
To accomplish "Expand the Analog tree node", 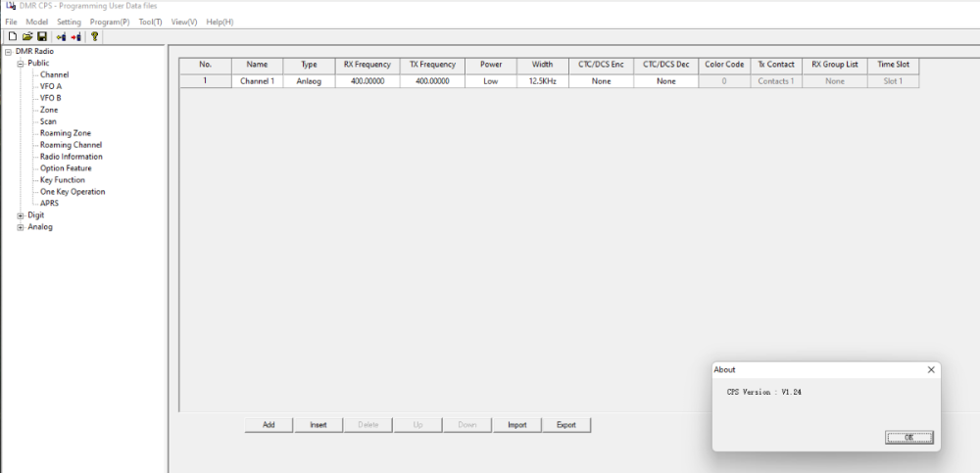I will point(21,227).
